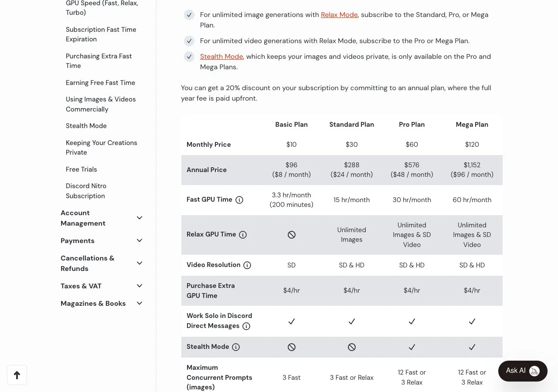Expand the Payments sidebar section
Viewport: 558px width, 392px height.
[x=139, y=240]
